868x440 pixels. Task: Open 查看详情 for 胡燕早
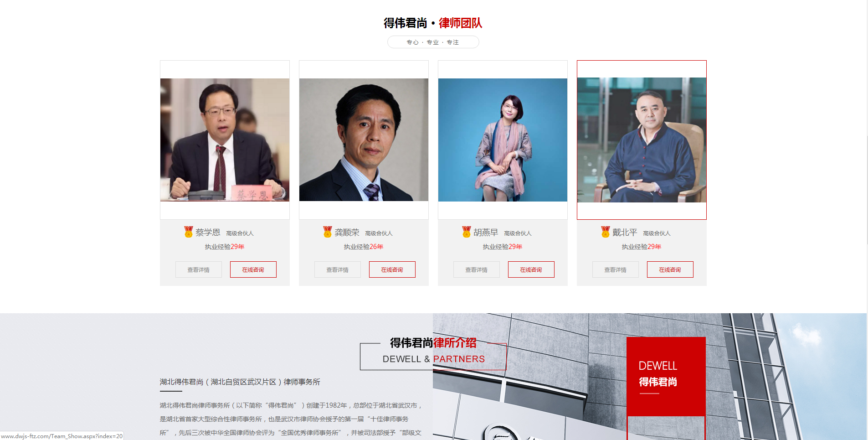pyautogui.click(x=477, y=269)
